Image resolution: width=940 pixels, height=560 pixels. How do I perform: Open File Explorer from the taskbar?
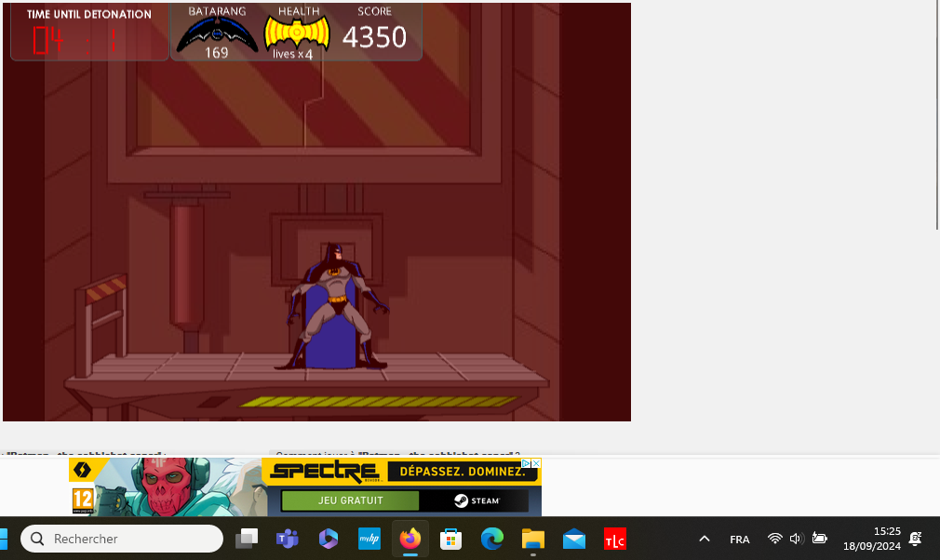point(532,539)
